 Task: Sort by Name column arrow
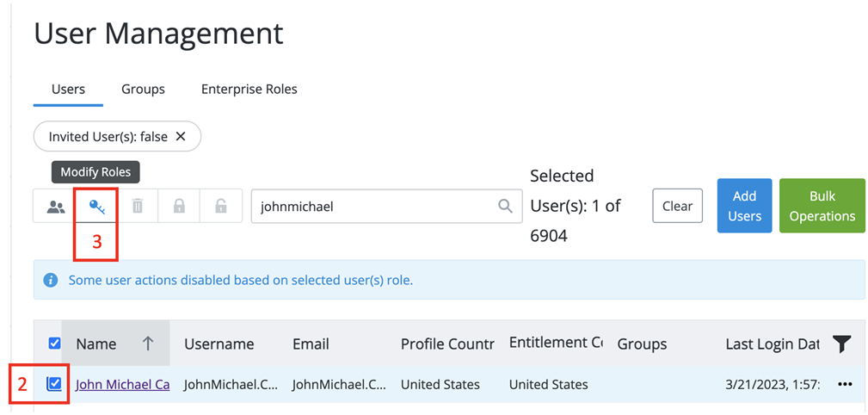coord(148,344)
